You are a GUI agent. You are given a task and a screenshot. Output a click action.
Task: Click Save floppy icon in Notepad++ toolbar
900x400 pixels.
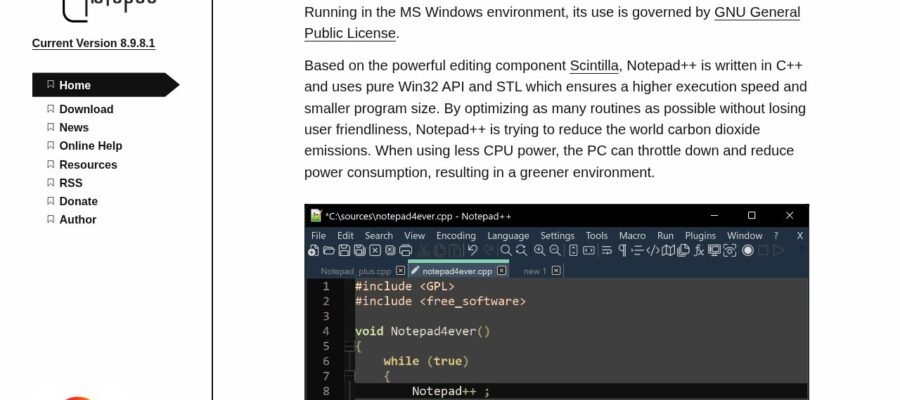(344, 250)
